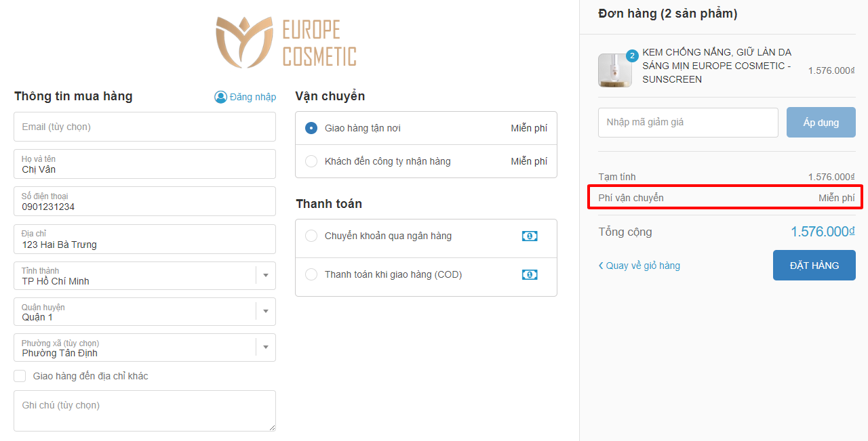Open the Phường xã dropdown arrow
The width and height of the screenshot is (868, 441).
point(266,348)
